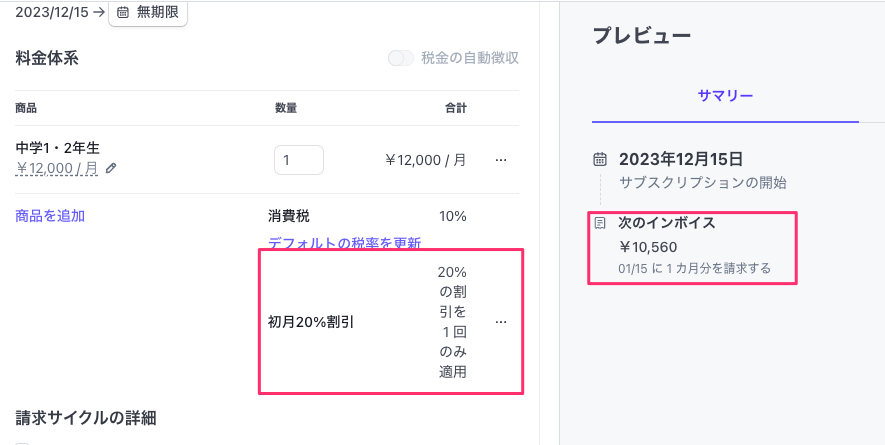Tick the checkbox under 請求サイクルの詳細
The image size is (885, 445).
point(21,444)
